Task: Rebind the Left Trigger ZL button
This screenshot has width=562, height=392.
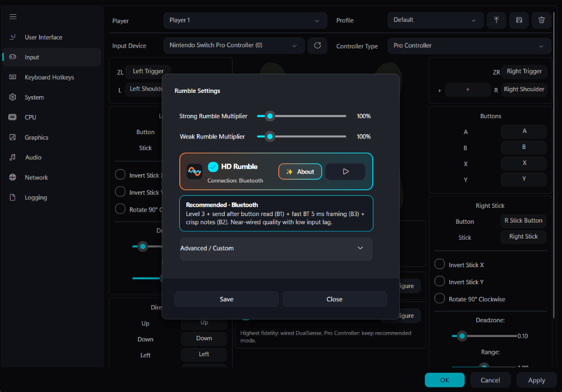Action: [148, 71]
